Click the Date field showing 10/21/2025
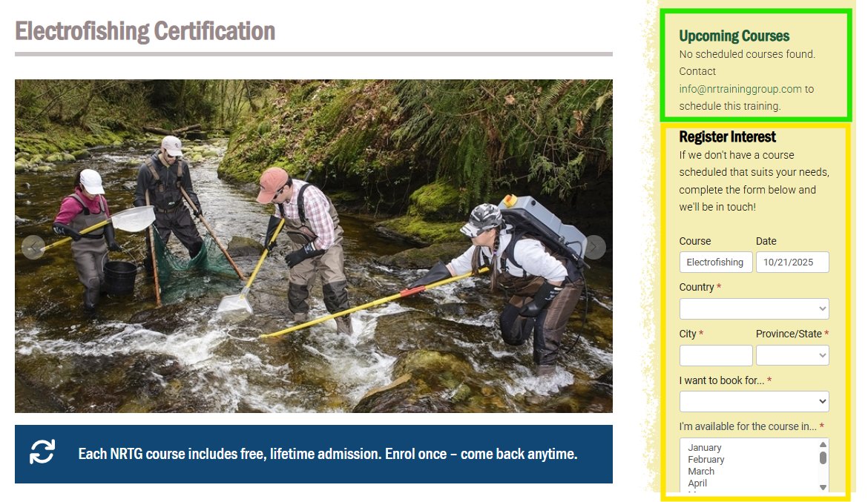 click(792, 262)
